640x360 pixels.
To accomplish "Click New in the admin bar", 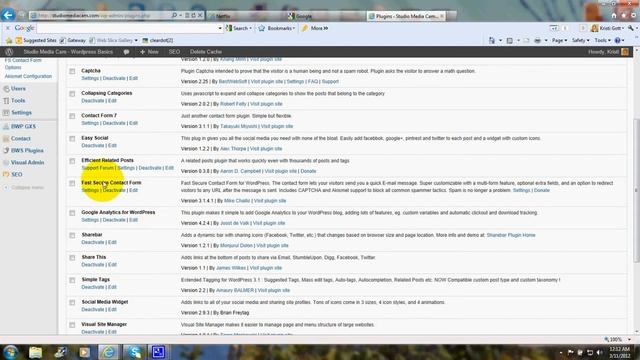I will tap(149, 52).
